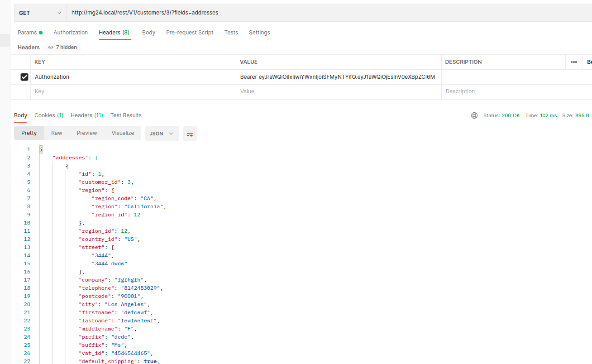Click the eye icon beside 7 hidden headers
The width and height of the screenshot is (592, 364).
[51, 47]
